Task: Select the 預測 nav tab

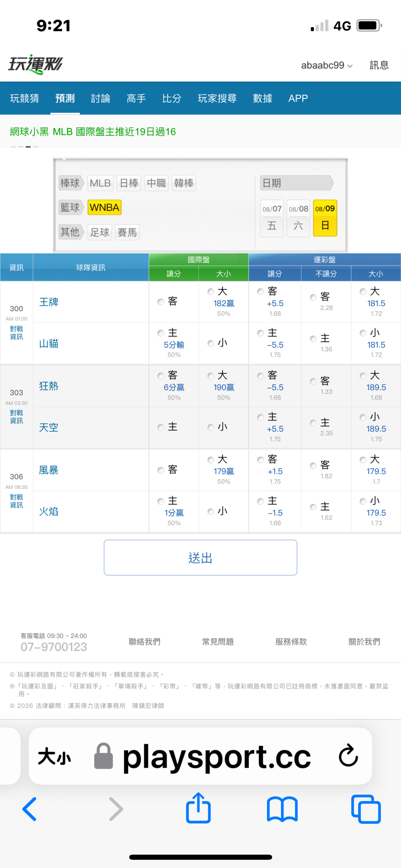Action: click(65, 98)
